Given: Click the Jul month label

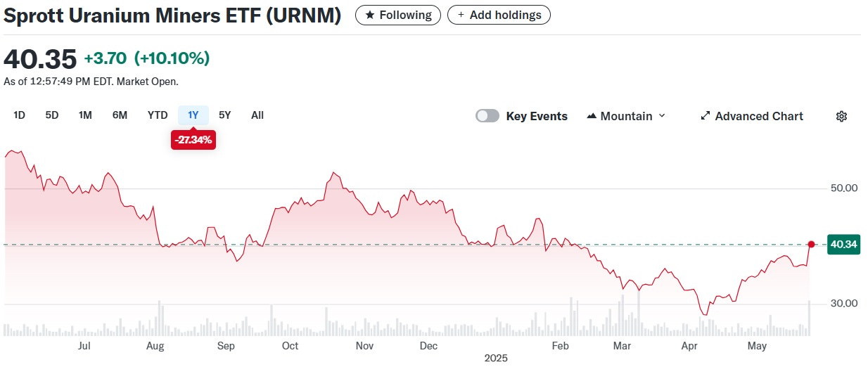Looking at the screenshot, I should point(84,346).
